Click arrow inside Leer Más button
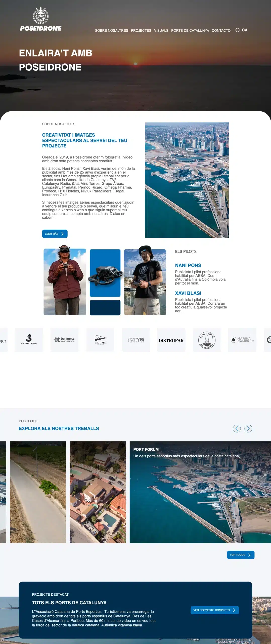The height and width of the screenshot is (644, 271). [x=62, y=234]
